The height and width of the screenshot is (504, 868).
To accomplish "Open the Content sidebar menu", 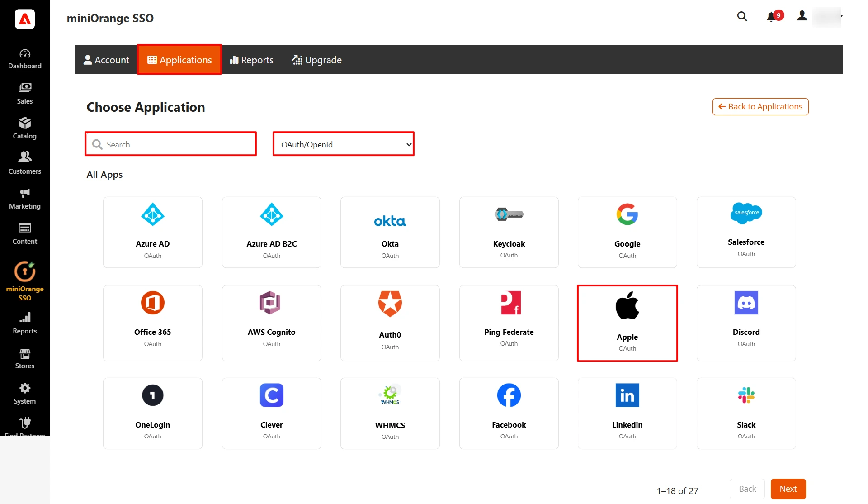I will (x=25, y=234).
